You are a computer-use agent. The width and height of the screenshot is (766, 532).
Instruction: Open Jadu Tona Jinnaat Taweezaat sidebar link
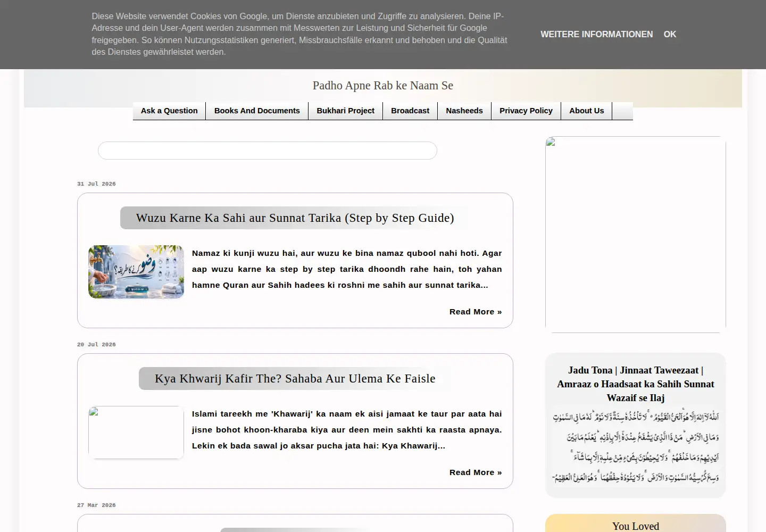click(636, 384)
